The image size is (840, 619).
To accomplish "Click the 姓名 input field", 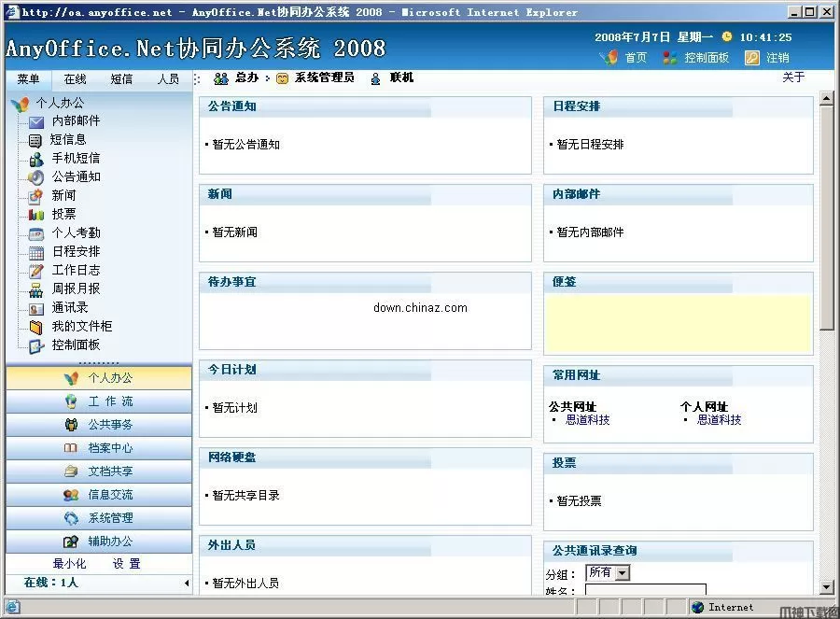I will (x=644, y=591).
